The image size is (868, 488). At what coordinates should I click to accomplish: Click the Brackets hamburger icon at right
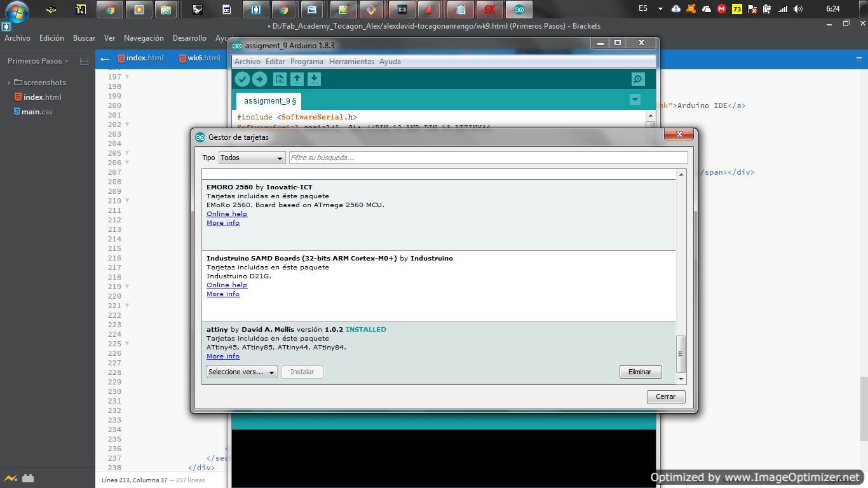[858, 58]
